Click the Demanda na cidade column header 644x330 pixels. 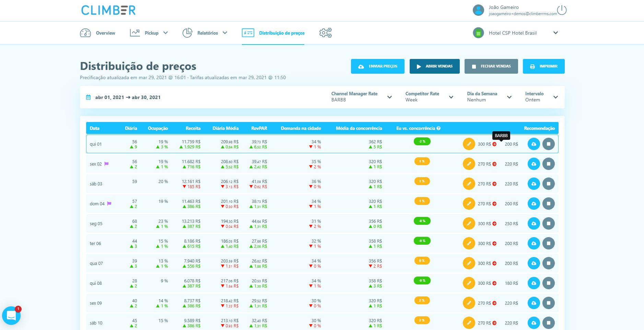point(301,128)
